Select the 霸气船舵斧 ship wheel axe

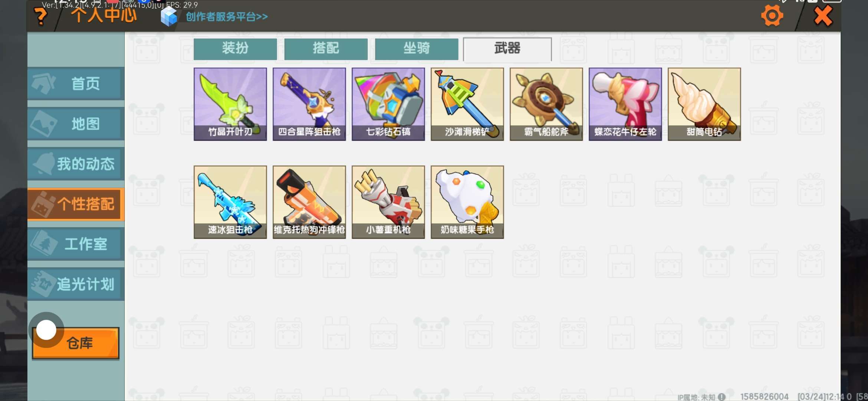tap(546, 104)
